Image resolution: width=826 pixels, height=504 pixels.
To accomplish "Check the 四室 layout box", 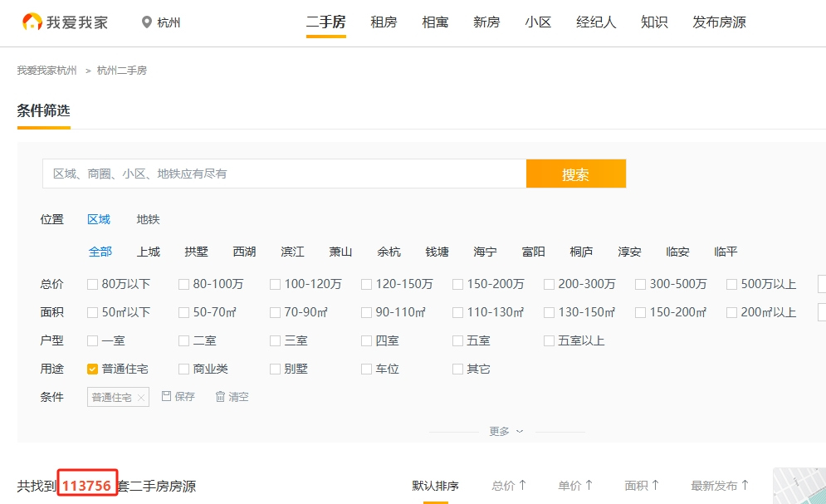I will [366, 340].
